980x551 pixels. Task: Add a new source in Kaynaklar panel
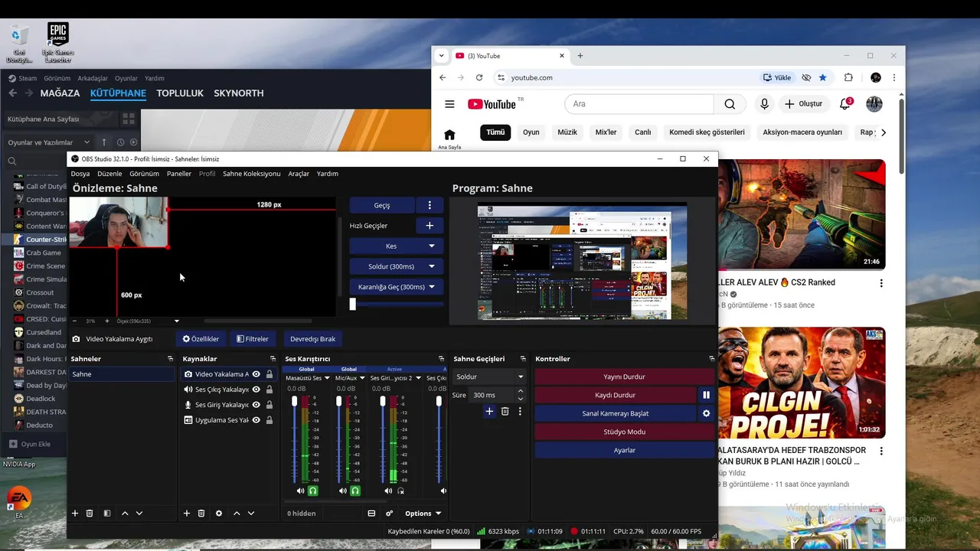click(187, 514)
